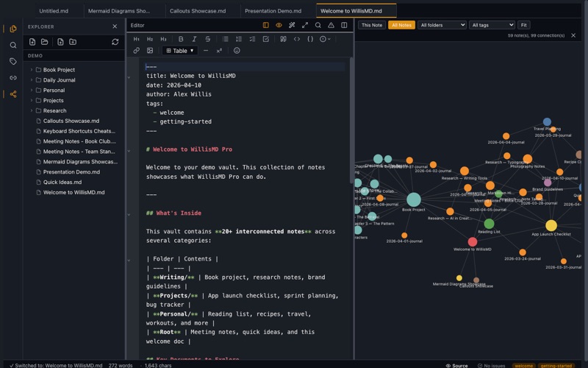The height and width of the screenshot is (368, 588).
Task: Open the magic wand format tool
Action: [x=292, y=25]
